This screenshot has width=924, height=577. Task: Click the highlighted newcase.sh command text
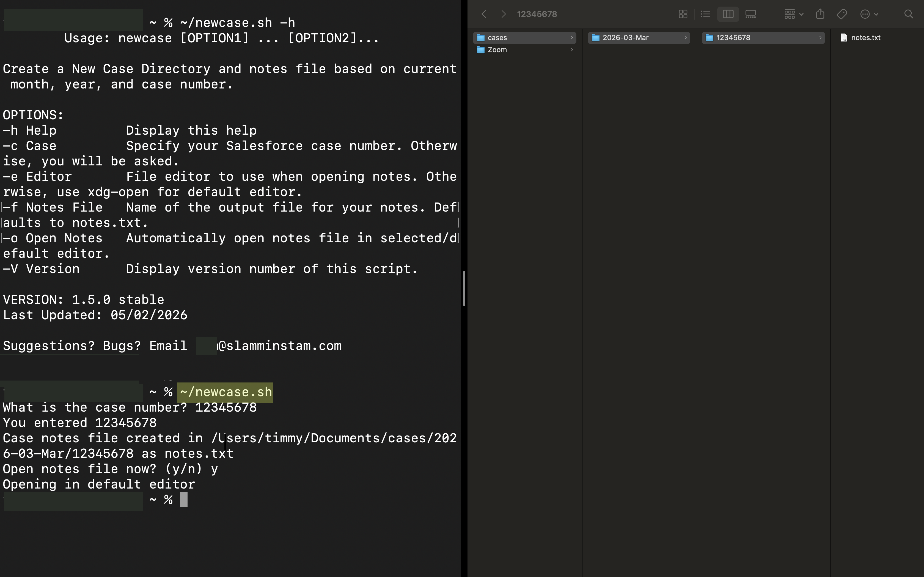pos(224,392)
